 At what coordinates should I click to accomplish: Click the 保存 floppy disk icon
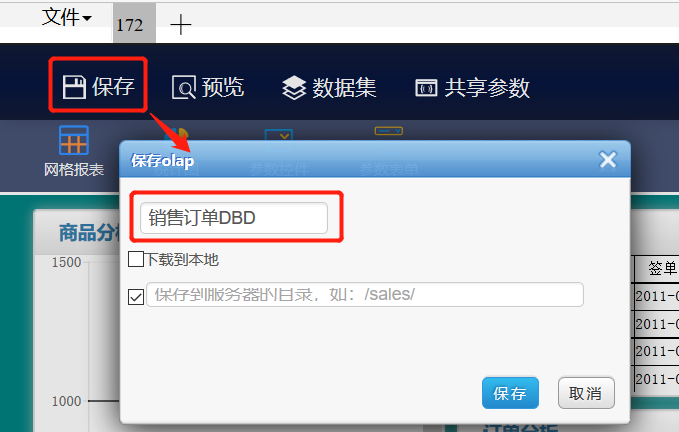coord(74,87)
